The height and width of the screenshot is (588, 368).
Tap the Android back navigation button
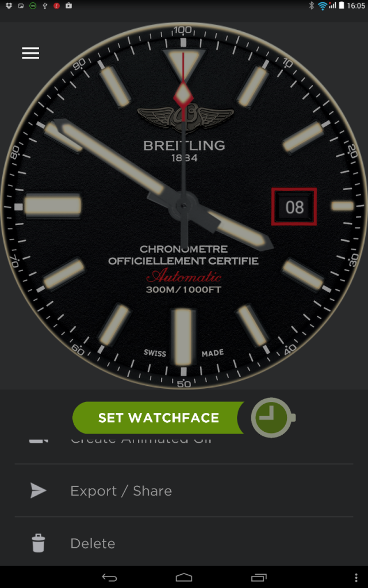click(x=109, y=578)
